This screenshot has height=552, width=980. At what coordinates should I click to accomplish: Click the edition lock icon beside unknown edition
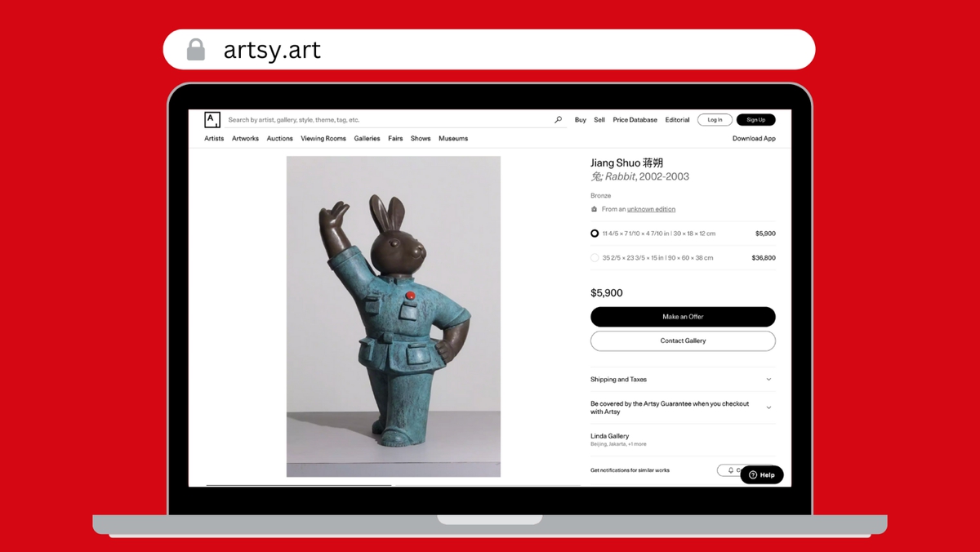click(x=595, y=209)
